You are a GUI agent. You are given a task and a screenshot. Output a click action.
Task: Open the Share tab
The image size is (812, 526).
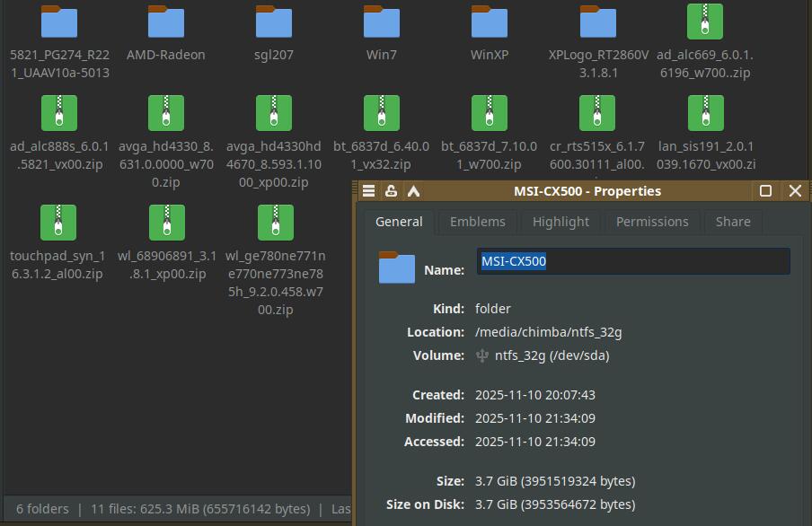733,222
